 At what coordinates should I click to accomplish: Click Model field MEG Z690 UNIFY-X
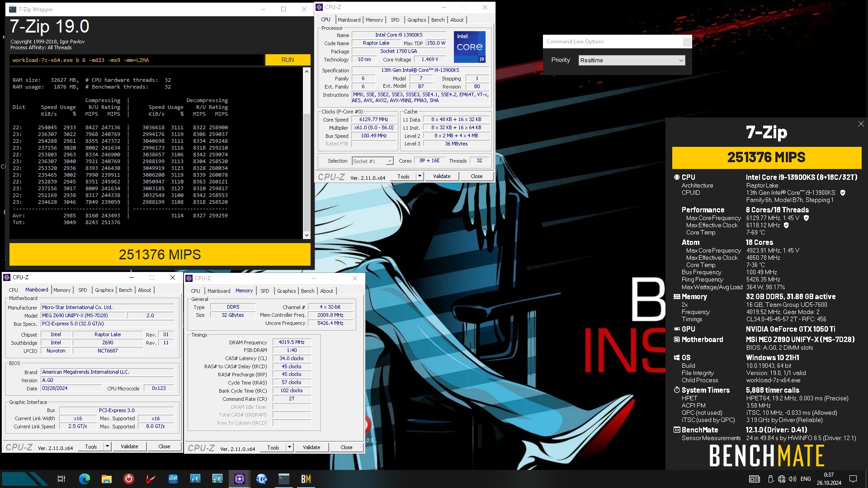click(83, 315)
